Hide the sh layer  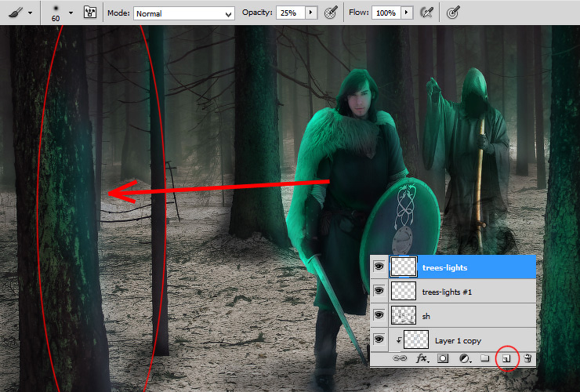tap(379, 315)
